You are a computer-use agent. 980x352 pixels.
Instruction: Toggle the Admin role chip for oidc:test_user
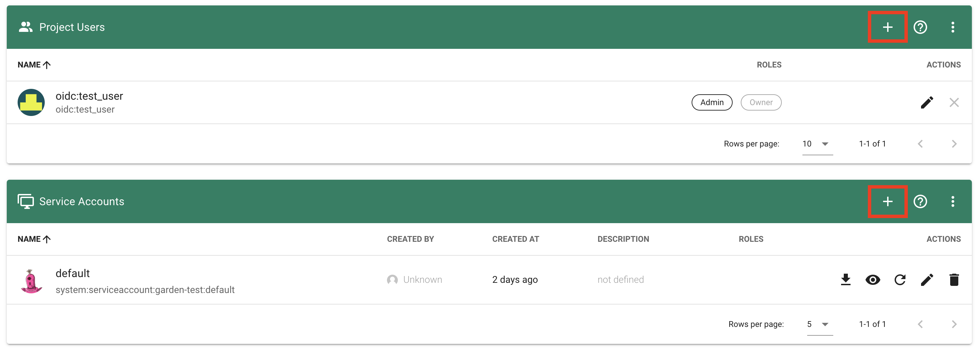[712, 102]
